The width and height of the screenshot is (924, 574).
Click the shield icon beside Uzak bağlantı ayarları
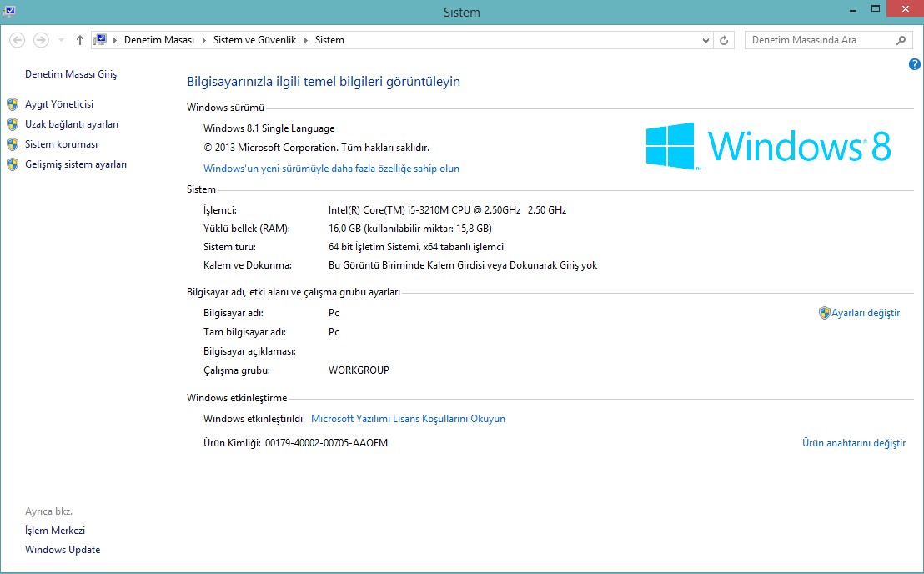(x=13, y=124)
